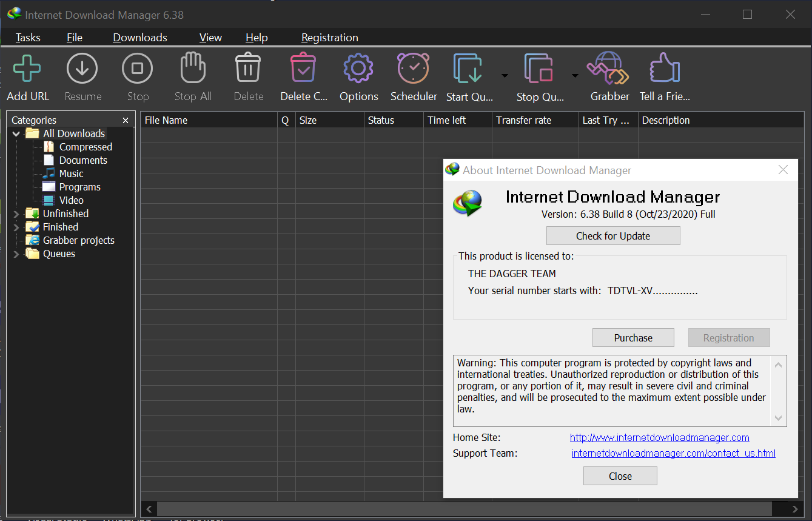
Task: Select the Queues folder
Action: click(59, 254)
